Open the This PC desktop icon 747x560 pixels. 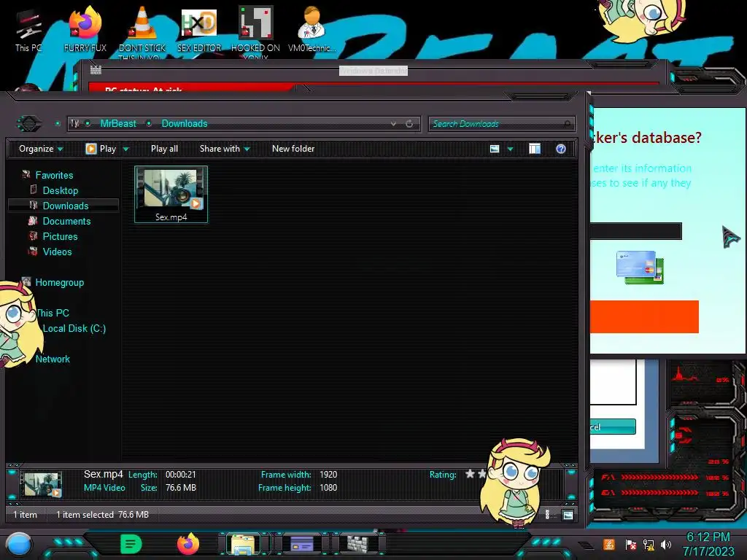click(x=28, y=29)
